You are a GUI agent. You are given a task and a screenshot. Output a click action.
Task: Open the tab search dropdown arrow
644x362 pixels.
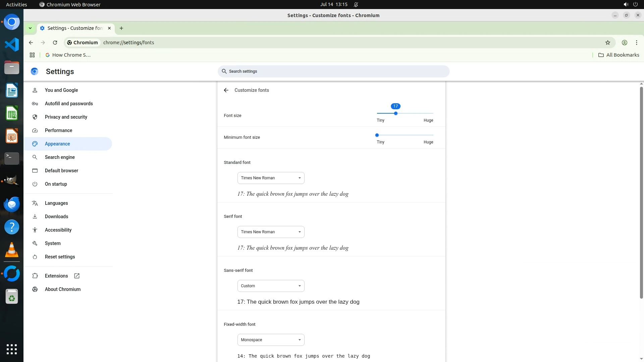(30, 28)
